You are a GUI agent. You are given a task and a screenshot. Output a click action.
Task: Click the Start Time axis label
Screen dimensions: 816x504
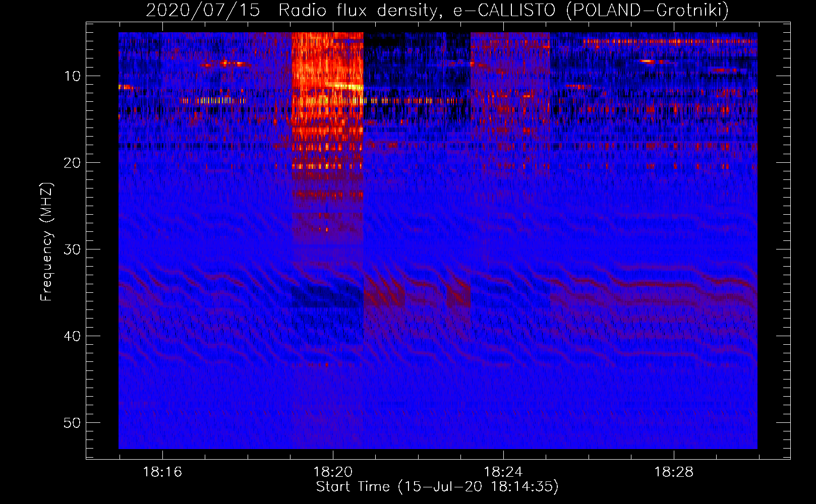(437, 487)
